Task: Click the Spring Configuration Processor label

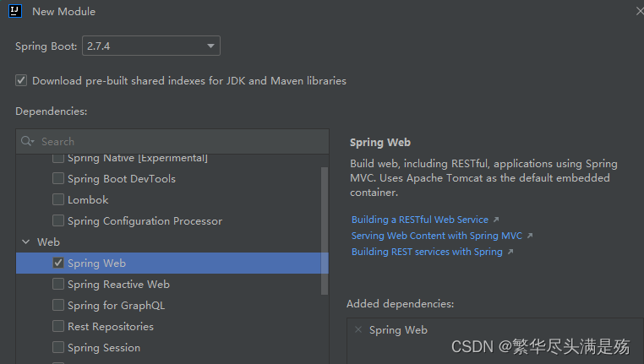Action: (x=145, y=221)
